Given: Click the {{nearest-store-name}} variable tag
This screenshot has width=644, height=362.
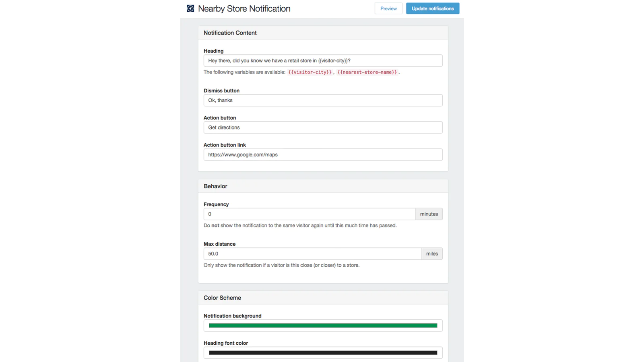Looking at the screenshot, I should pos(367,72).
